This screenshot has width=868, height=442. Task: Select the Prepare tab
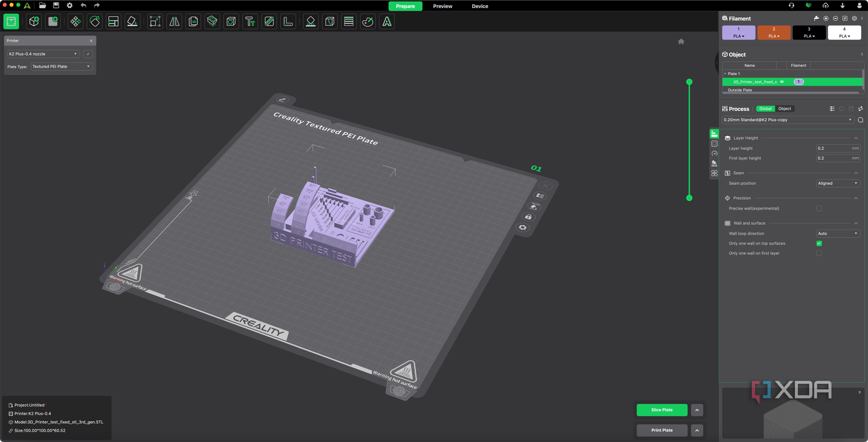[x=405, y=6]
